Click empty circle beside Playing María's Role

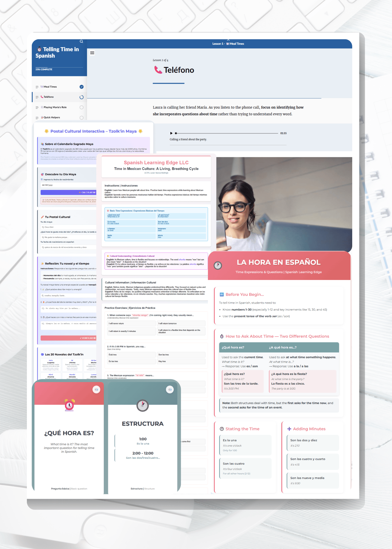click(x=81, y=107)
